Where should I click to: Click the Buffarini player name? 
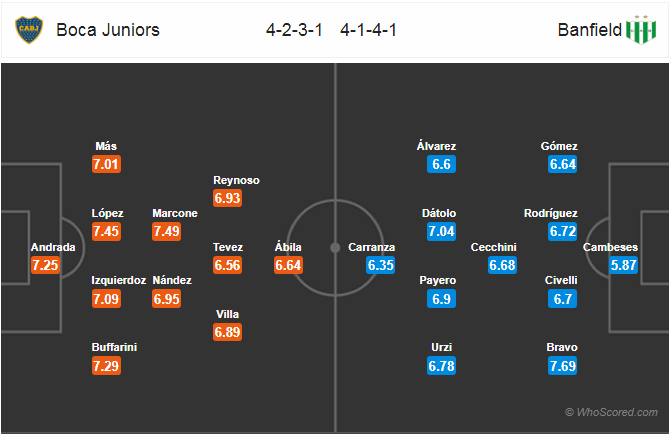click(x=114, y=347)
